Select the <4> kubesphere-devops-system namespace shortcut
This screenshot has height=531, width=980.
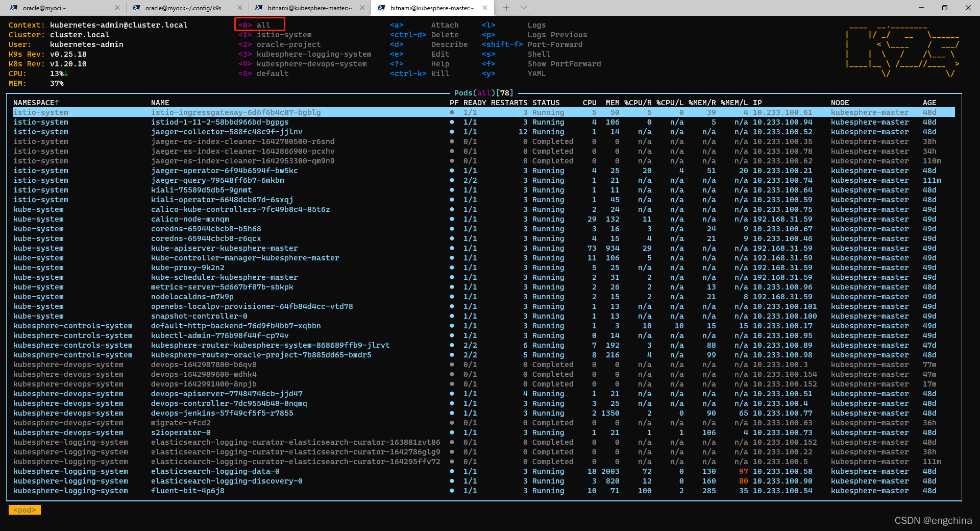pyautogui.click(x=302, y=64)
